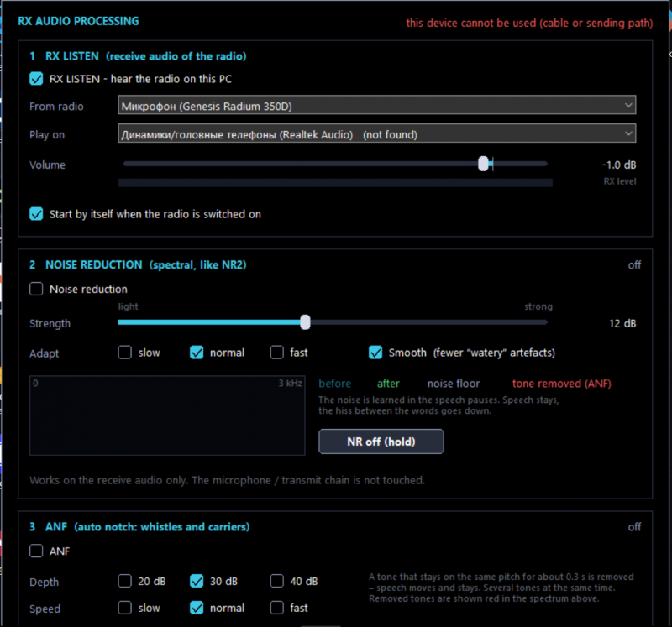
Task: Click the red 'this device cannot be used' warning
Action: (529, 24)
